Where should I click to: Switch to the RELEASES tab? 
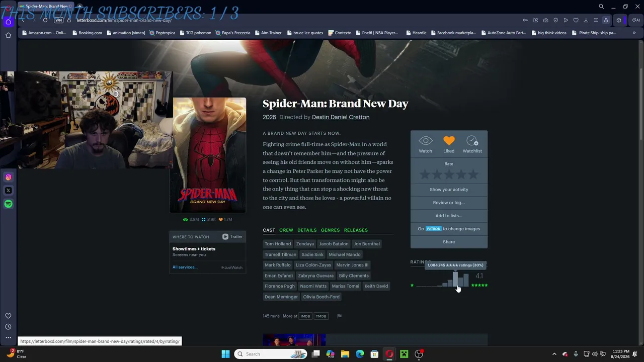point(356,230)
